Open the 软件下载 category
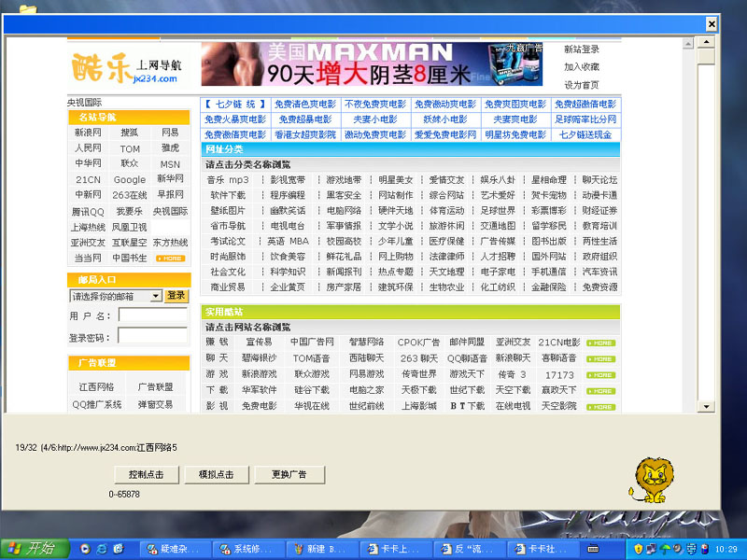 click(228, 195)
